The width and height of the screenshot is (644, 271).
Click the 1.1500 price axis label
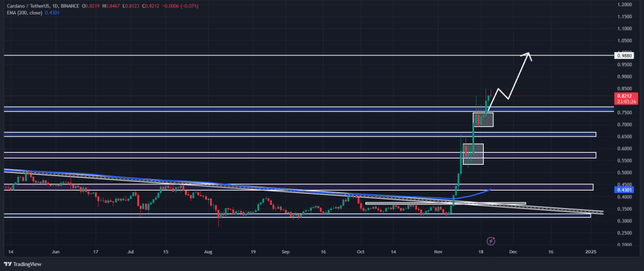623,16
